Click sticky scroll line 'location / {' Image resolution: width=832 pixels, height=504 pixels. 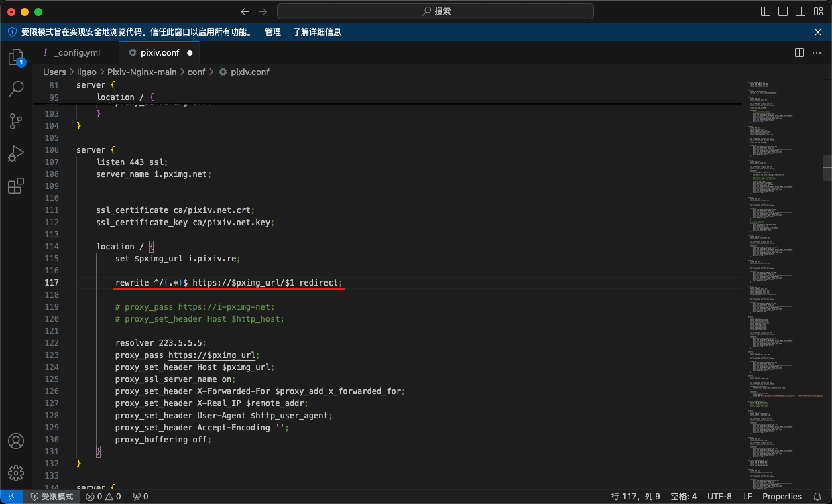point(125,97)
